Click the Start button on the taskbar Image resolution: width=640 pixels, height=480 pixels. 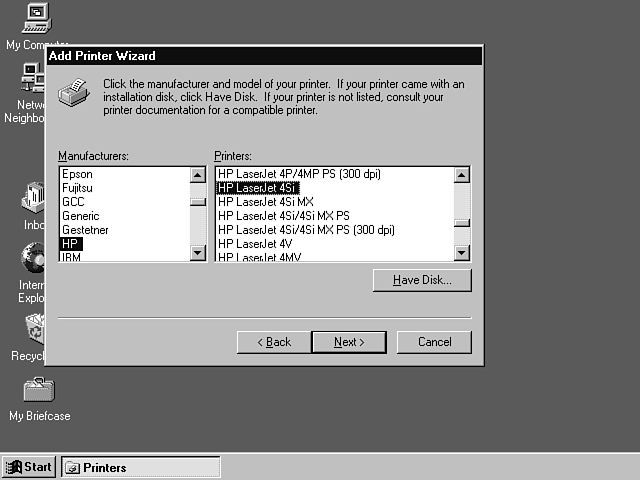(29, 467)
